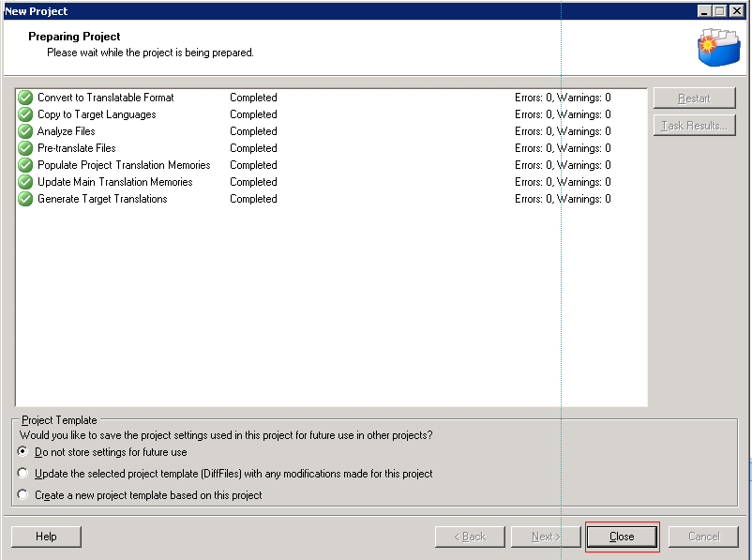Image resolution: width=752 pixels, height=560 pixels.
Task: Click the project folder icon in the header
Action: click(x=717, y=47)
